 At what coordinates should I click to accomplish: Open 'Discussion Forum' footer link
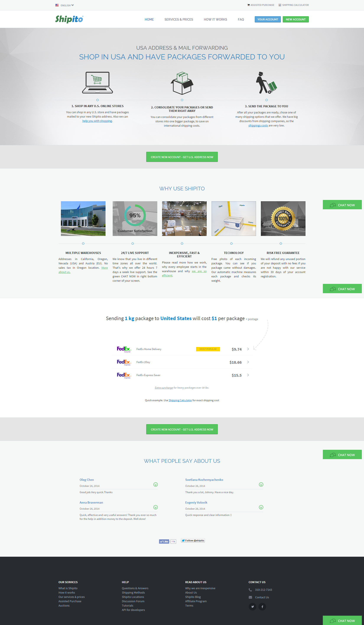(x=133, y=601)
